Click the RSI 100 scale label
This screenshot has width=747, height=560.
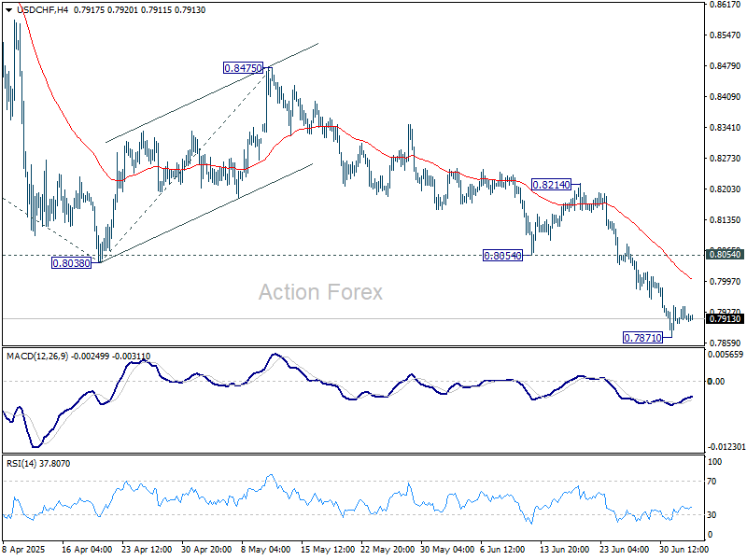coord(714,461)
